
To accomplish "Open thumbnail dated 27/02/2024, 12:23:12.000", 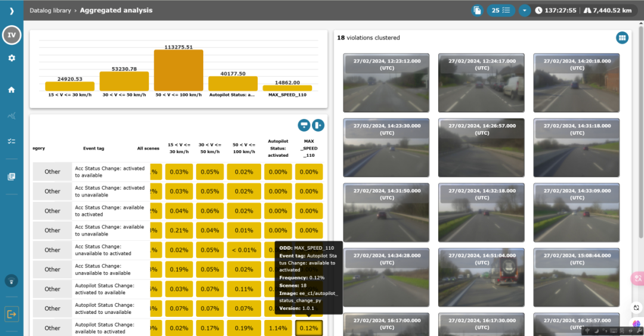I will click(386, 82).
